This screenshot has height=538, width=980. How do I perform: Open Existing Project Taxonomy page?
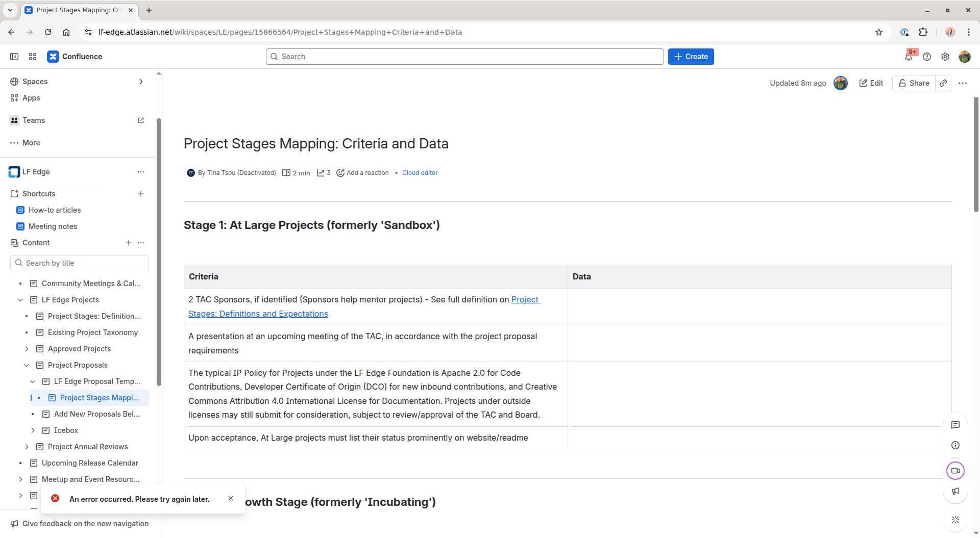coord(93,332)
